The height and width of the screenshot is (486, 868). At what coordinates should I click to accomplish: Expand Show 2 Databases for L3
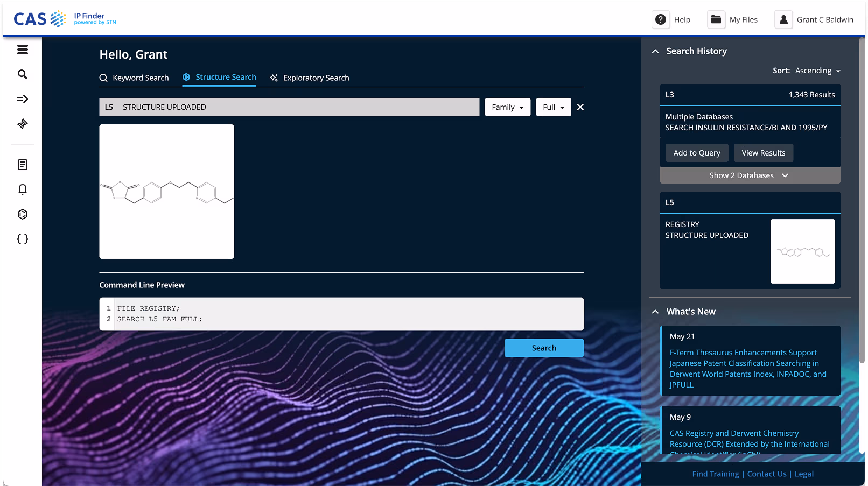(750, 175)
